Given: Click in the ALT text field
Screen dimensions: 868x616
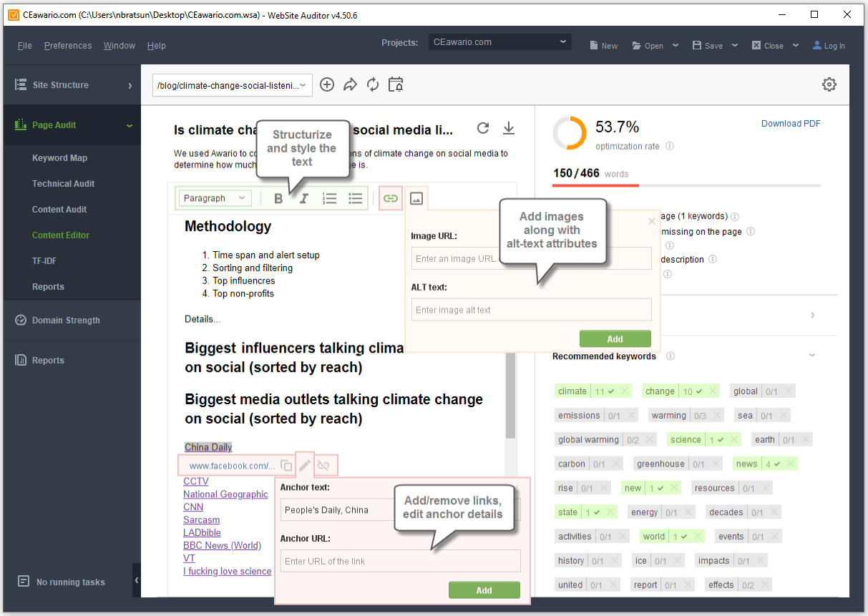Looking at the screenshot, I should point(532,310).
